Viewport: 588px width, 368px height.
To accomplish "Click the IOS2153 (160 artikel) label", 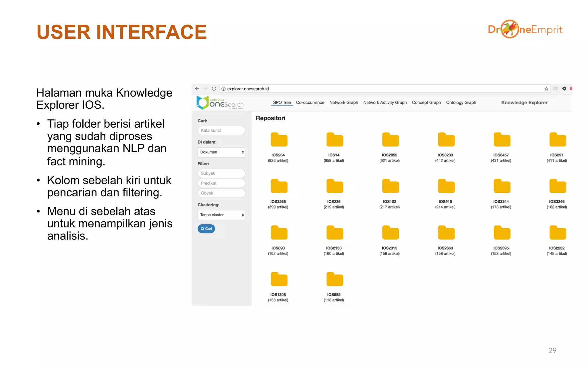I will (x=334, y=251).
